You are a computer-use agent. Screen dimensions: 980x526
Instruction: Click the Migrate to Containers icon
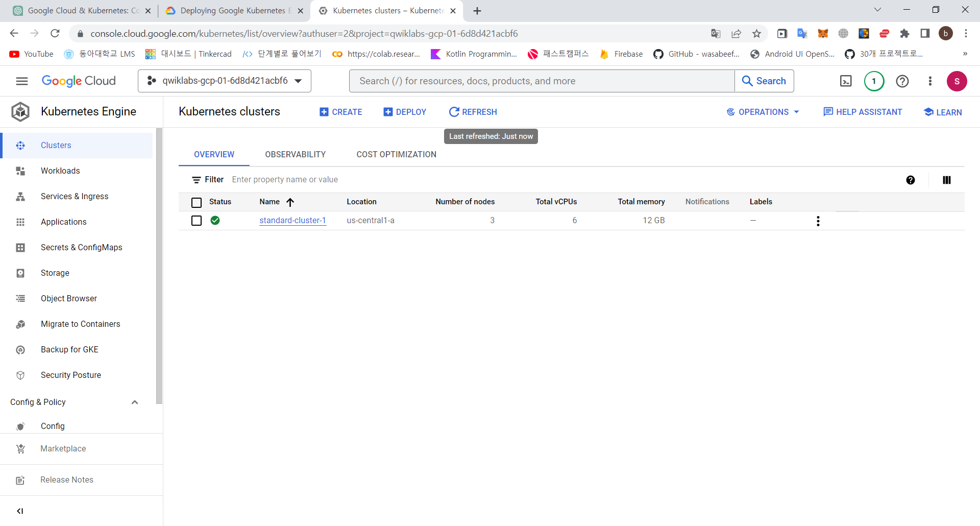pyautogui.click(x=20, y=324)
